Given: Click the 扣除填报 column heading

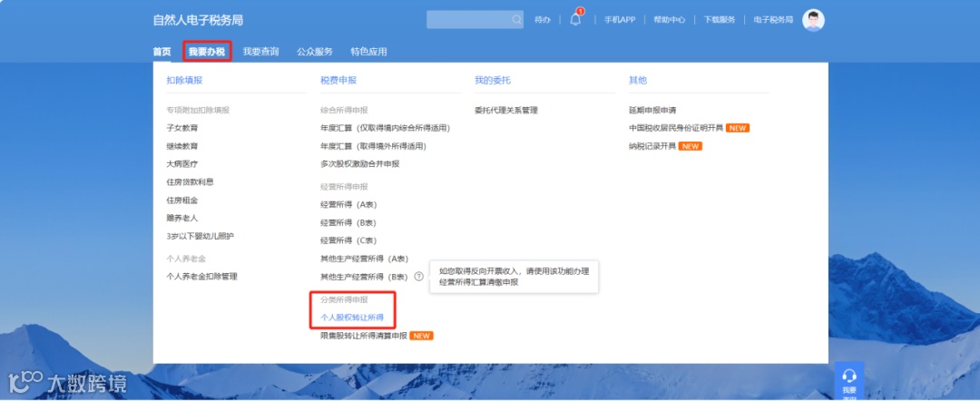Looking at the screenshot, I should tap(184, 81).
